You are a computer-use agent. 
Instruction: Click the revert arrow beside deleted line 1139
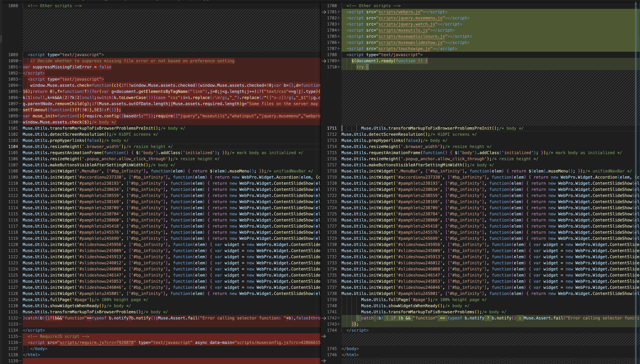324,361
